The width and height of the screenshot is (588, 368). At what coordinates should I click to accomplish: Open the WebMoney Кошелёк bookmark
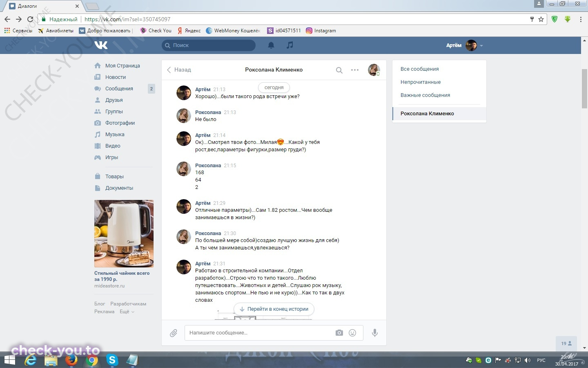[x=233, y=31]
